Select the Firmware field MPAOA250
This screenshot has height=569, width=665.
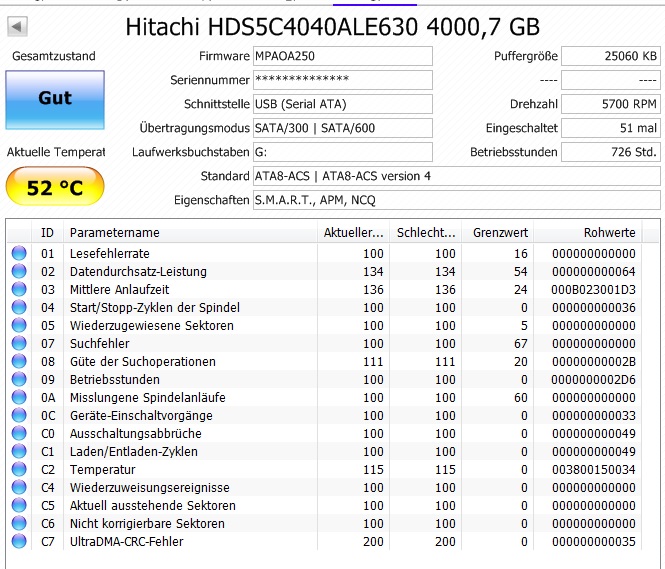pos(343,56)
